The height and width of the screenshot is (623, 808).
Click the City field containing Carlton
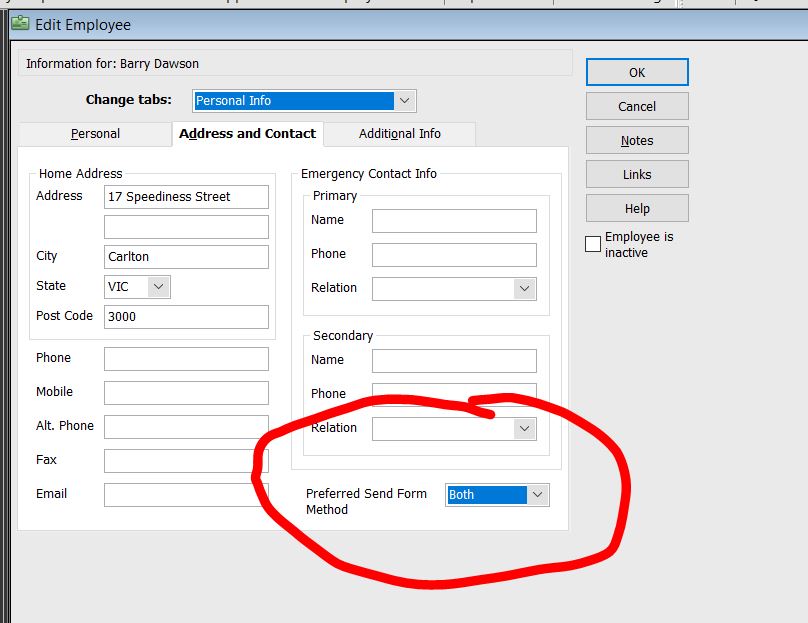pyautogui.click(x=186, y=257)
